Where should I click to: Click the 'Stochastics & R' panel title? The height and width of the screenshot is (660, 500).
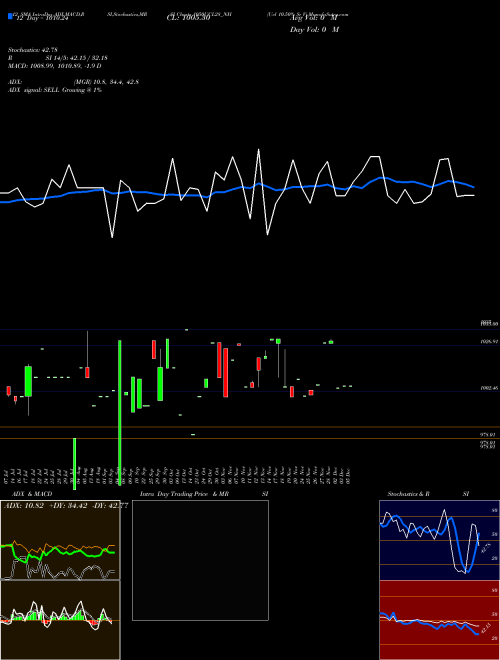[408, 494]
